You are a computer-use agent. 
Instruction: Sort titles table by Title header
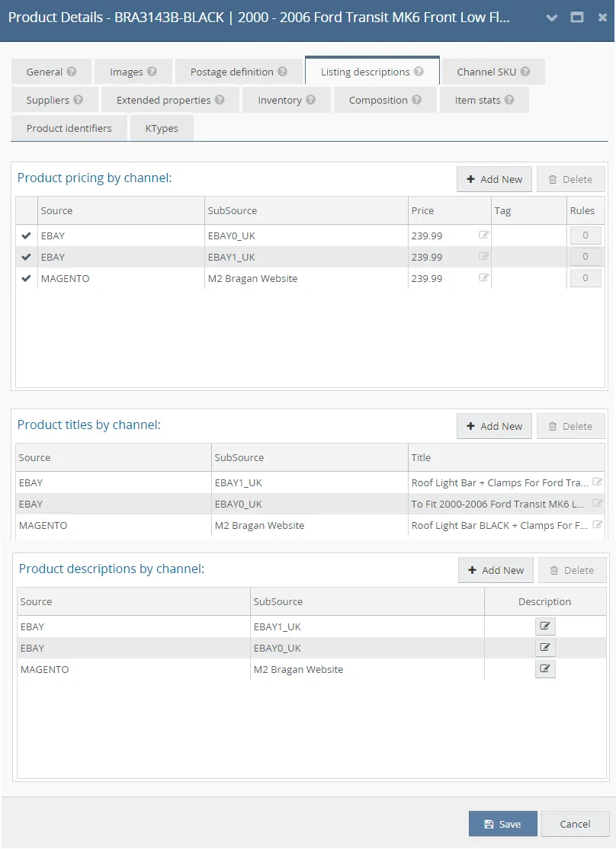(x=506, y=457)
